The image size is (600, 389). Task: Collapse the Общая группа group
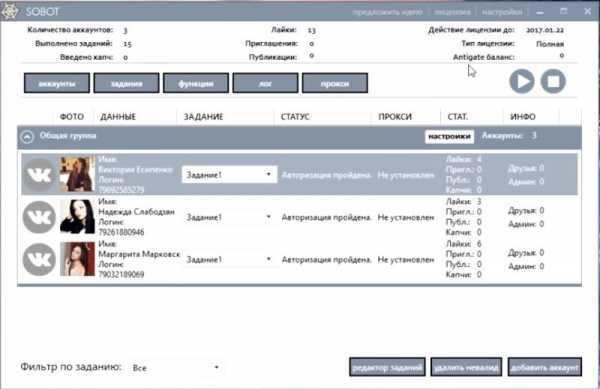[27, 136]
